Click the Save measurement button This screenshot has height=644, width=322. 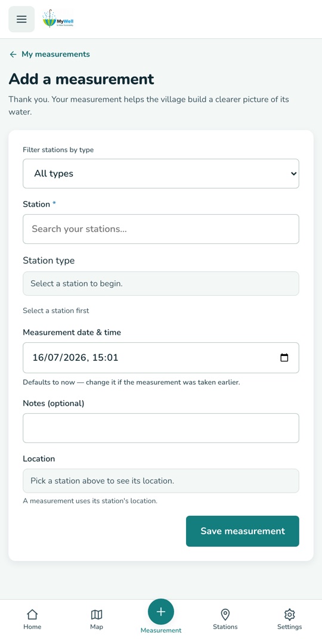(242, 531)
